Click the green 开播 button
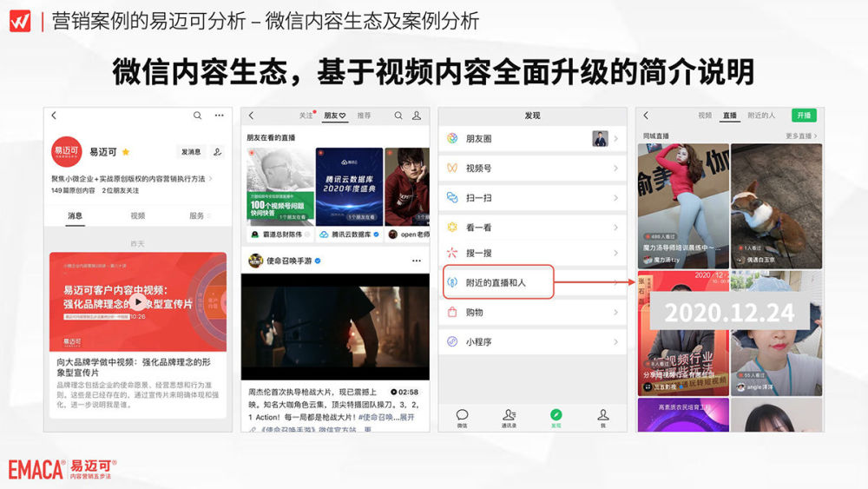 [804, 116]
